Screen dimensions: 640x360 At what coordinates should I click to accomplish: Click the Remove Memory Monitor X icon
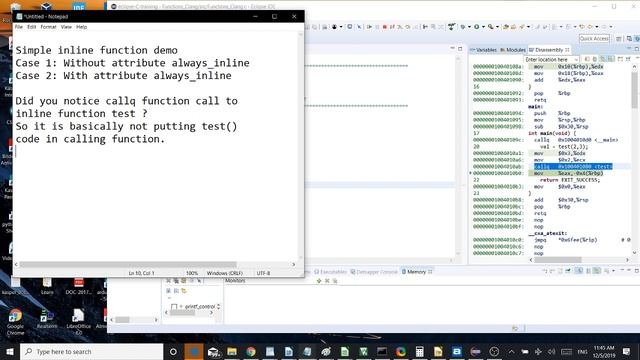[x=327, y=281]
